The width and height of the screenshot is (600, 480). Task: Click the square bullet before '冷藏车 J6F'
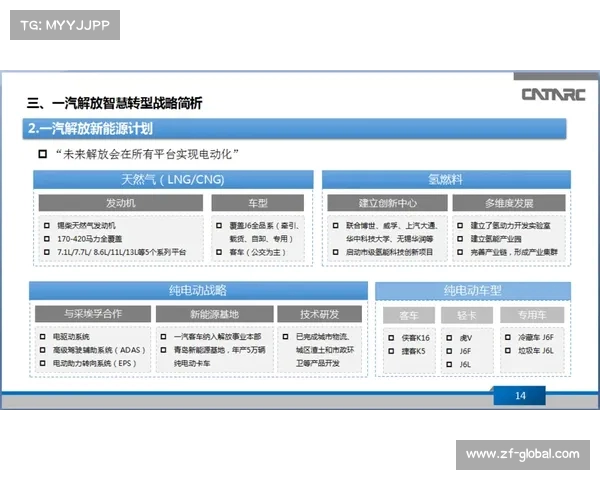pos(508,337)
